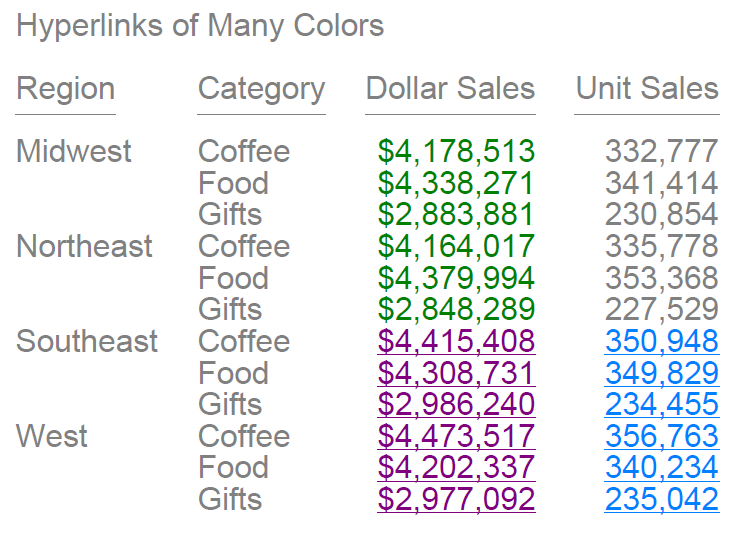The width and height of the screenshot is (734, 536).
Task: Click the Region column header
Action: click(x=66, y=88)
